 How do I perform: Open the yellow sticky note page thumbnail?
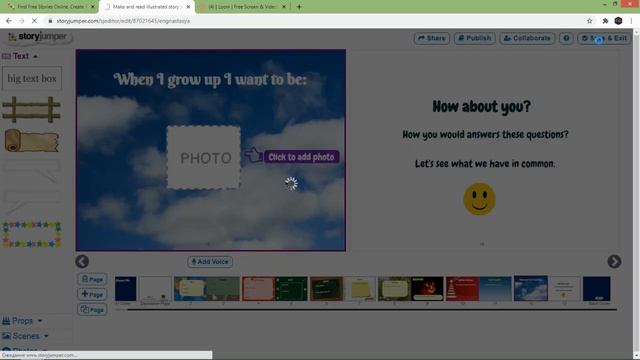pos(360,289)
